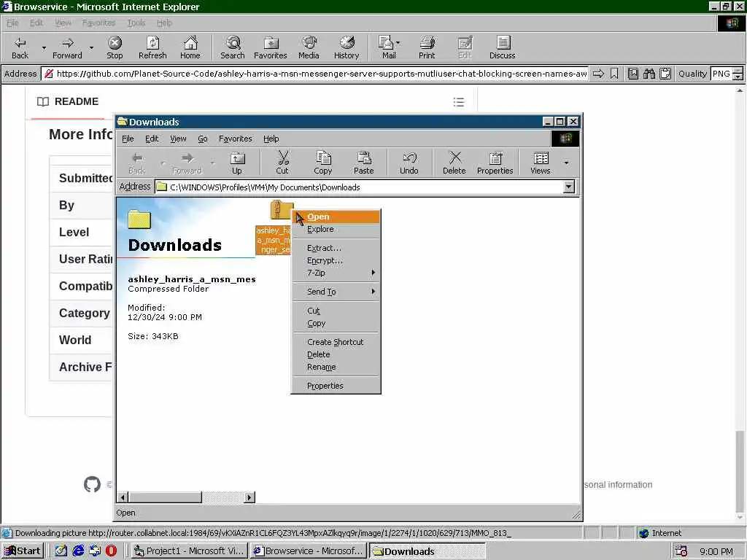
Task: Open the Search pane in Internet Explorer
Action: pyautogui.click(x=233, y=47)
